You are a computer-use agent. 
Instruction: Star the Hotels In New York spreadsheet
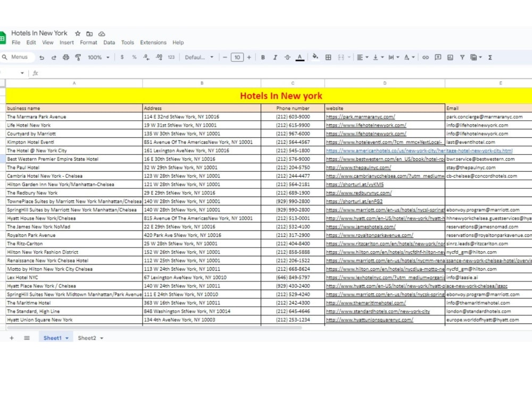tap(78, 32)
